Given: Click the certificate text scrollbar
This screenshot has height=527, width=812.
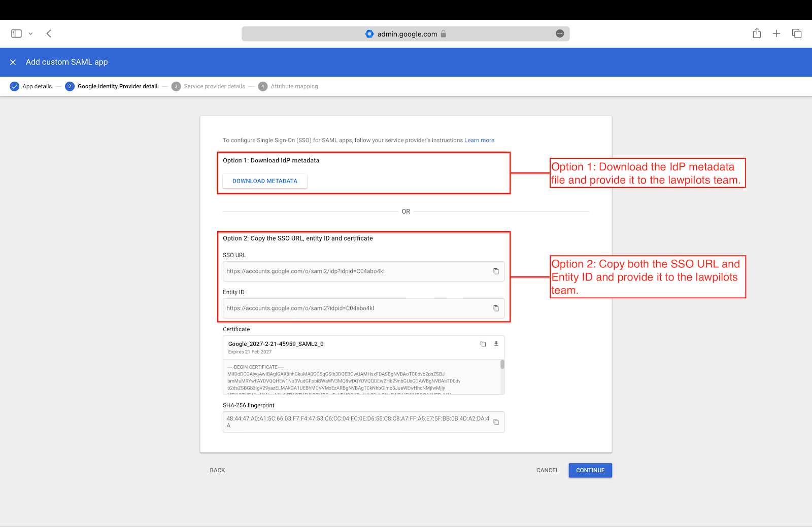Looking at the screenshot, I should coord(502,365).
